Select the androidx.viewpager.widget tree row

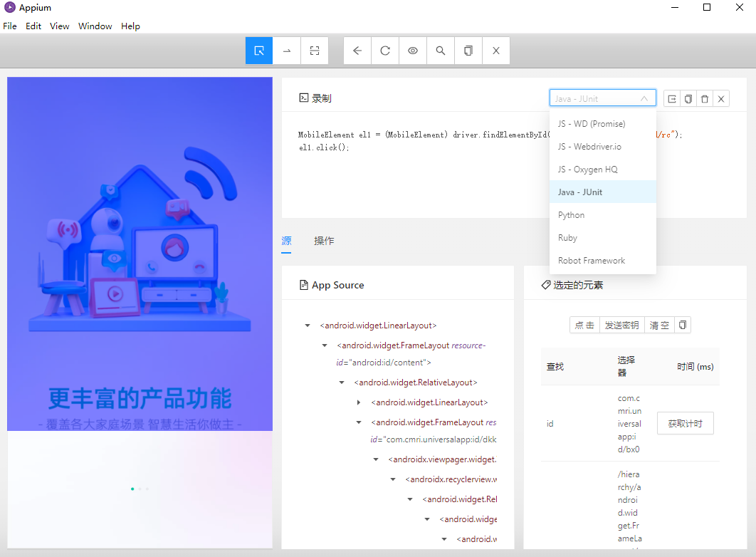(x=442, y=459)
